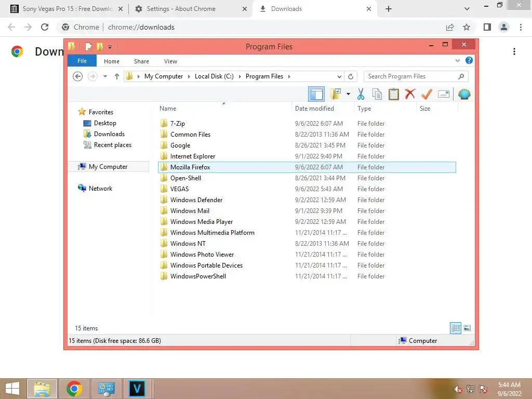Open VEGAS Pro from the taskbar
Screen dimensions: 532x399
[x=137, y=389]
